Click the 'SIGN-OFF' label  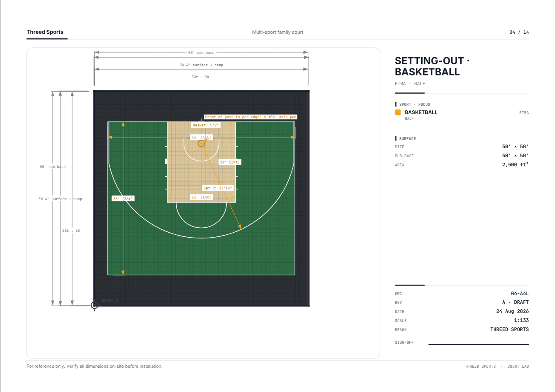tap(404, 343)
